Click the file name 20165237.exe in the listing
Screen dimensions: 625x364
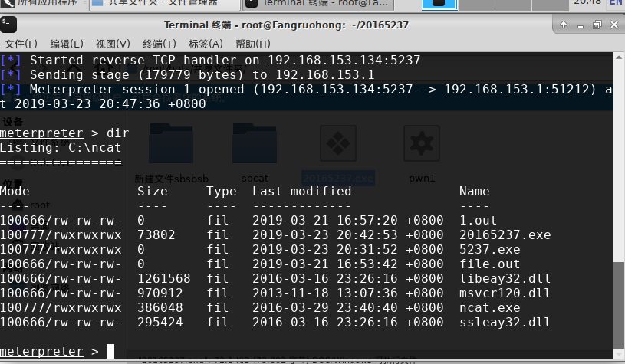click(x=505, y=234)
